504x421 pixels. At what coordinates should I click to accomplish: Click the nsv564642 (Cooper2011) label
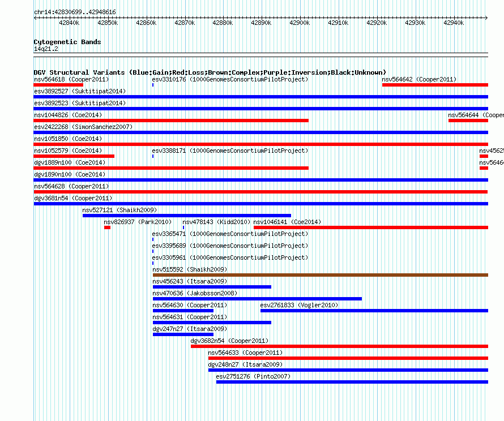pos(419,79)
